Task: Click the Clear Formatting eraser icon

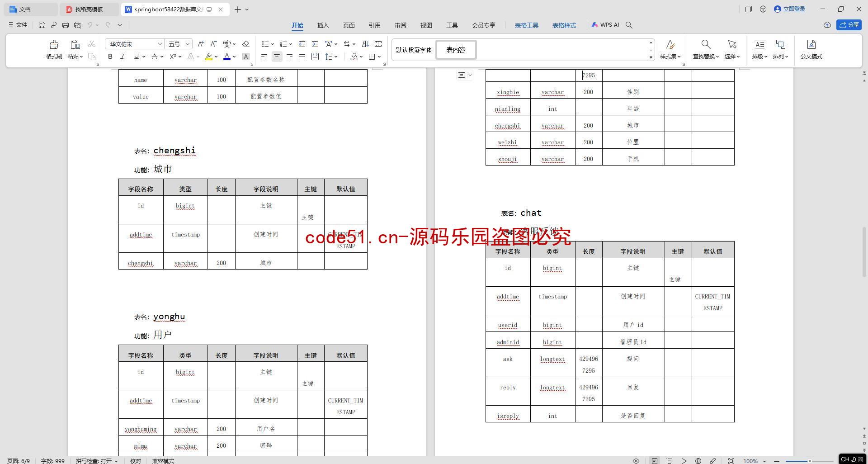Action: coord(246,44)
